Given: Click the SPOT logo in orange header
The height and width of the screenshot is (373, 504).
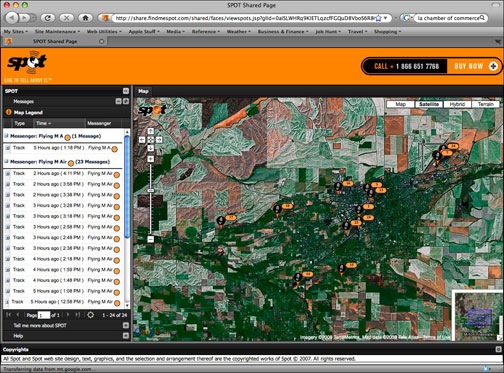Looking at the screenshot, I should (27, 62).
